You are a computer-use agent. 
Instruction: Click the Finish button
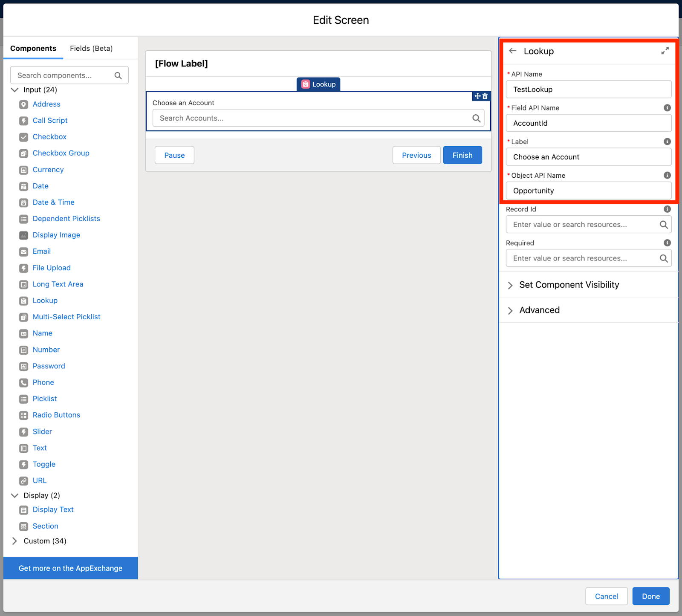[x=462, y=155]
